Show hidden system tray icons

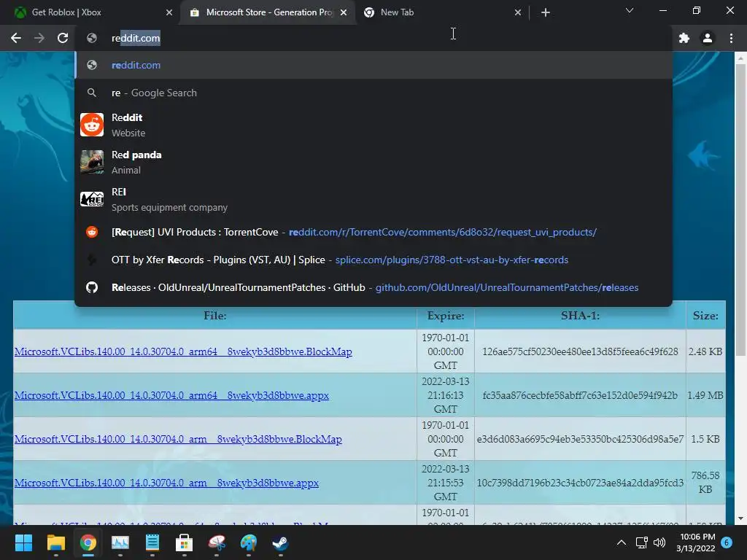click(622, 542)
